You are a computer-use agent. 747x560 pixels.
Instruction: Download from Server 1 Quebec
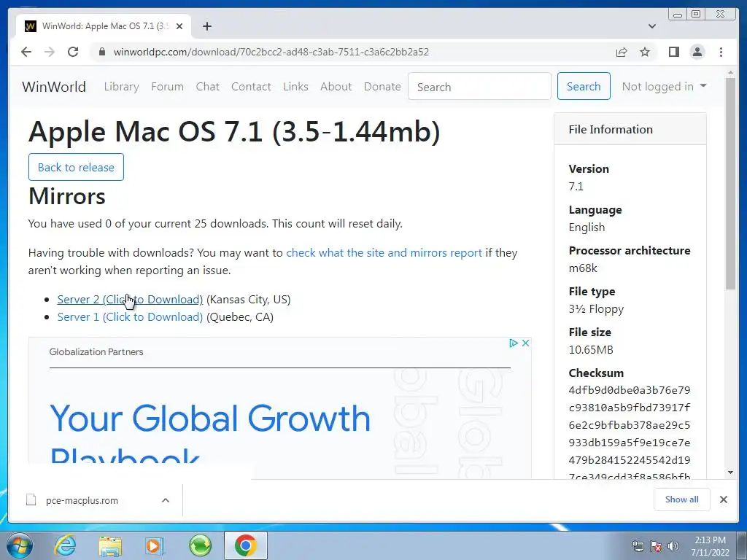(130, 317)
